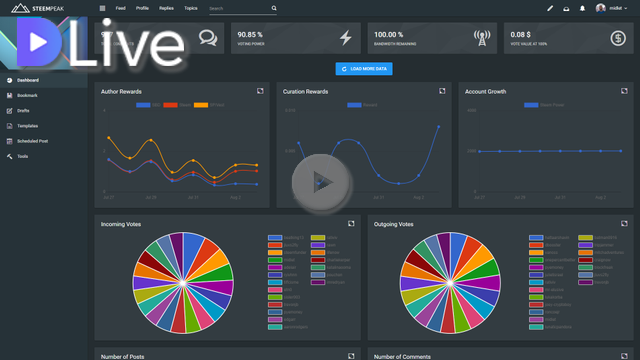Toggle mitchadventures in Outgoing Votes legend
Screen dimensions: 640x360
click(601, 253)
